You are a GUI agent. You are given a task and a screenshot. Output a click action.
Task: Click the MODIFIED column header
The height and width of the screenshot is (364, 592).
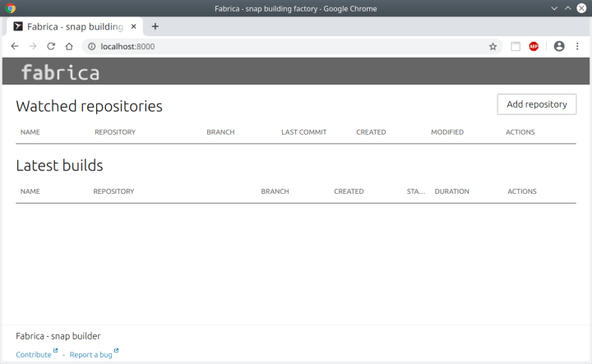447,132
